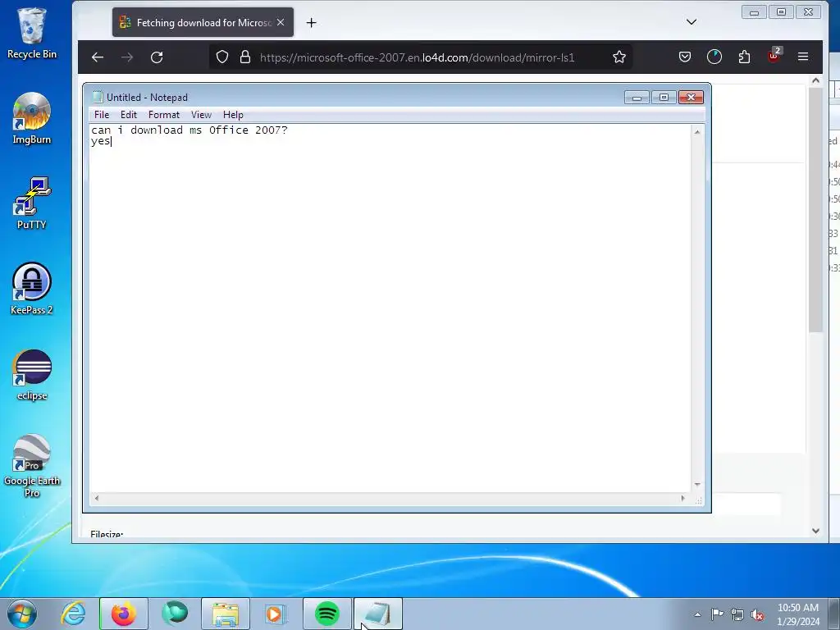Go back in Firefox
The image size is (840, 630).
[x=97, y=57]
